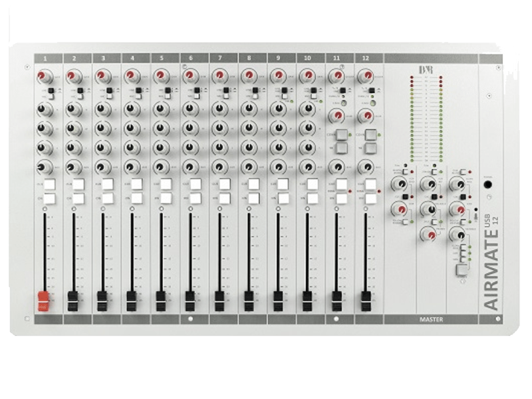Enable CUE on channel 8
The height and width of the screenshot is (399, 532).
[253, 184]
